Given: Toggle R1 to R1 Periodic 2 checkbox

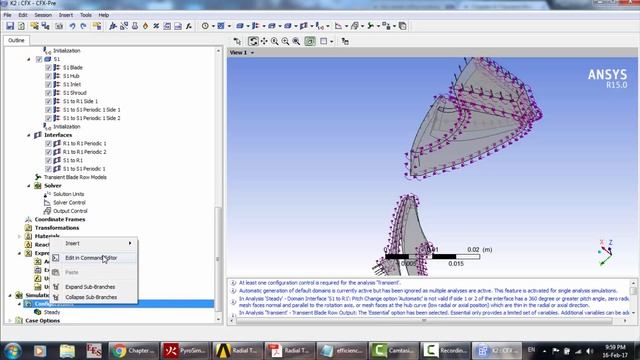Looking at the screenshot, I should 48,152.
